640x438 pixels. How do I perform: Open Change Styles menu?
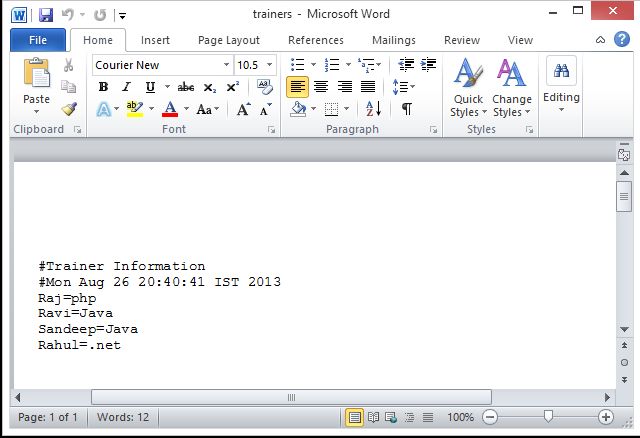pos(511,87)
